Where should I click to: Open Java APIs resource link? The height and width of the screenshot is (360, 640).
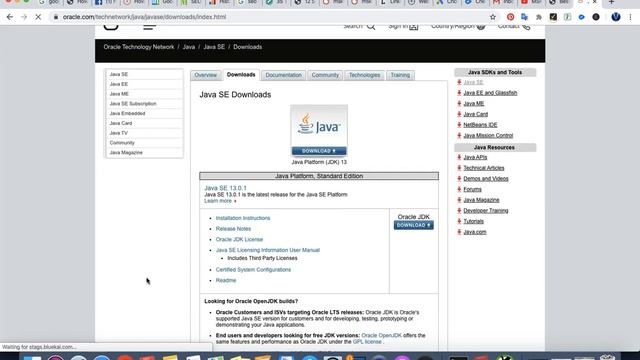point(475,157)
